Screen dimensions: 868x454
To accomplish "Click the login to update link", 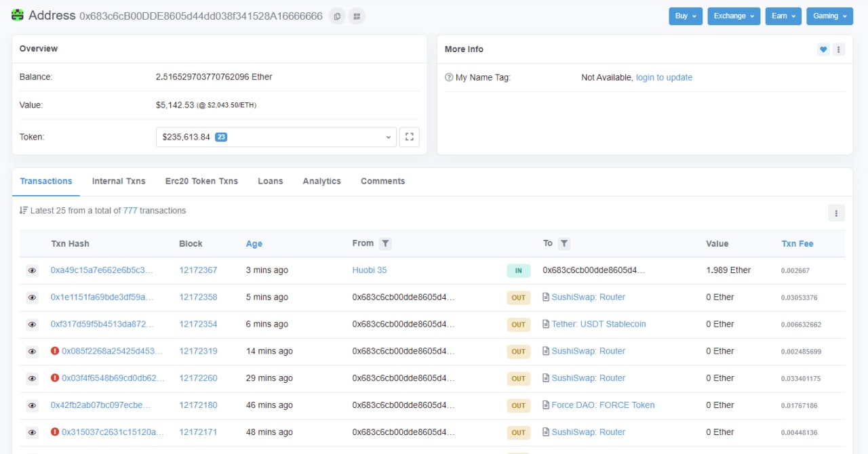I will pos(664,78).
